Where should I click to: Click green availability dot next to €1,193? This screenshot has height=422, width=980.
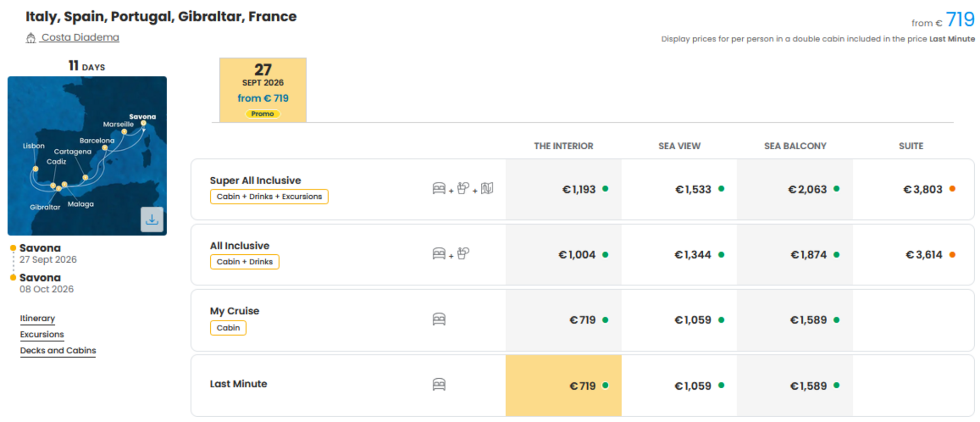point(605,189)
